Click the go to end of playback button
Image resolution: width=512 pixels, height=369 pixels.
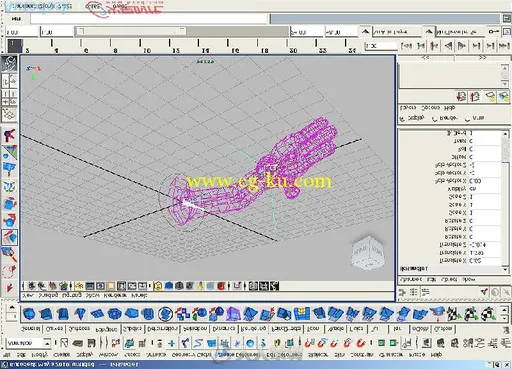coord(504,46)
